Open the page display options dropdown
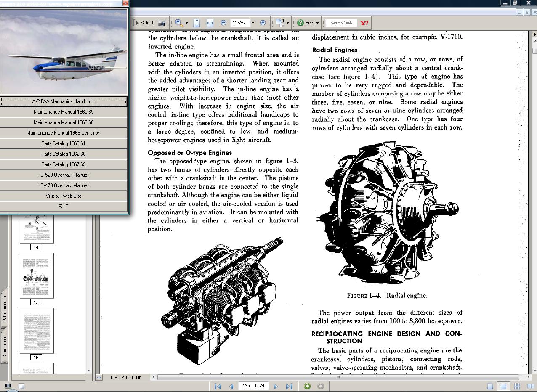This screenshot has width=537, height=392. pyautogui.click(x=287, y=23)
